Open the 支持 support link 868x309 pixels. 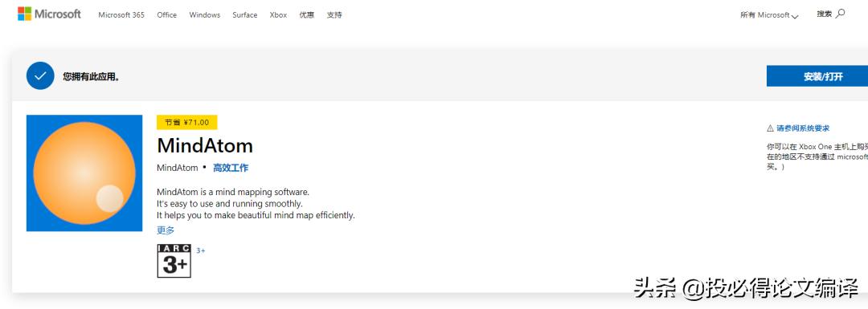coord(334,15)
